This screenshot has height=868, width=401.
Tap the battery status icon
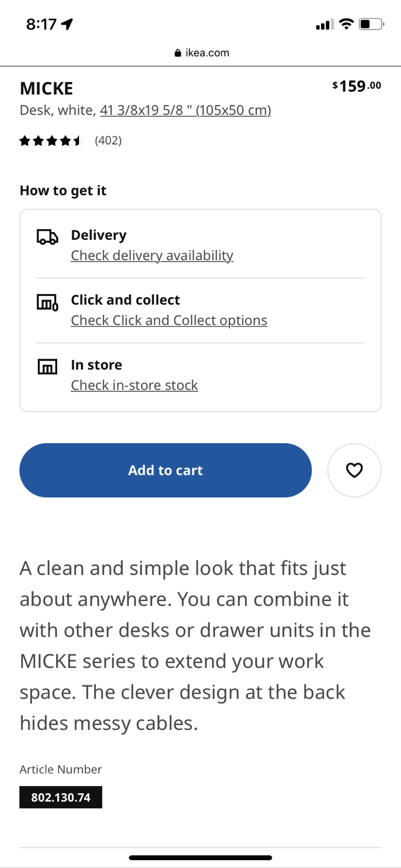click(x=370, y=24)
